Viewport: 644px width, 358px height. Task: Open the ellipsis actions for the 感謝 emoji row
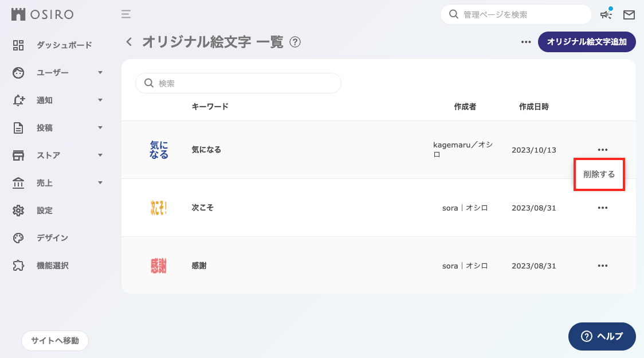click(x=602, y=266)
